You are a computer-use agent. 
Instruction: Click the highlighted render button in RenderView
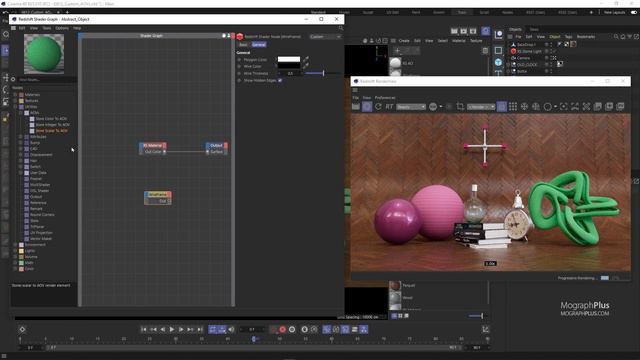367,107
